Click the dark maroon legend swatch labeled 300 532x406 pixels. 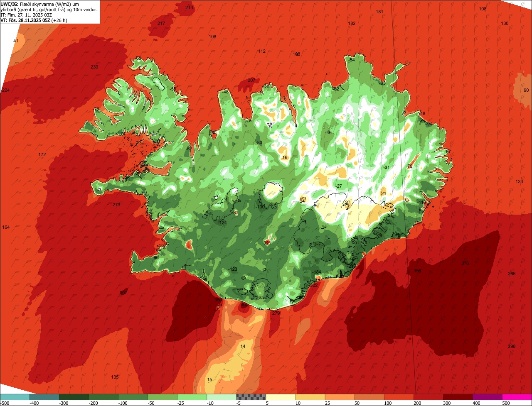click(x=458, y=397)
